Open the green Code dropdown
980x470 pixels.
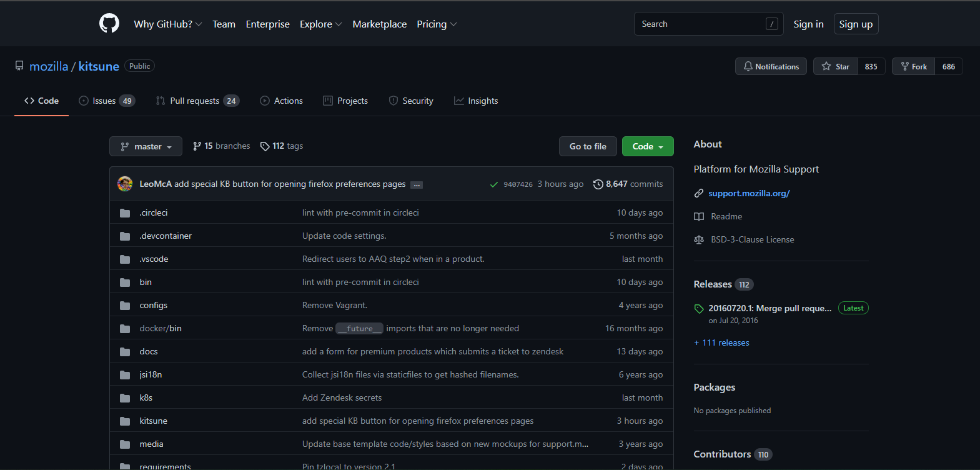[648, 146]
